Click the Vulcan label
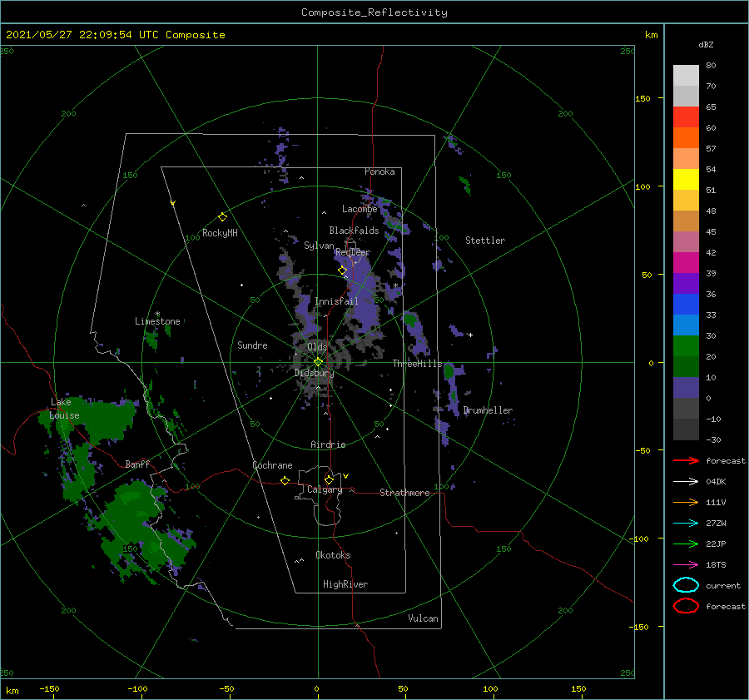Image resolution: width=749 pixels, height=700 pixels. point(423,618)
